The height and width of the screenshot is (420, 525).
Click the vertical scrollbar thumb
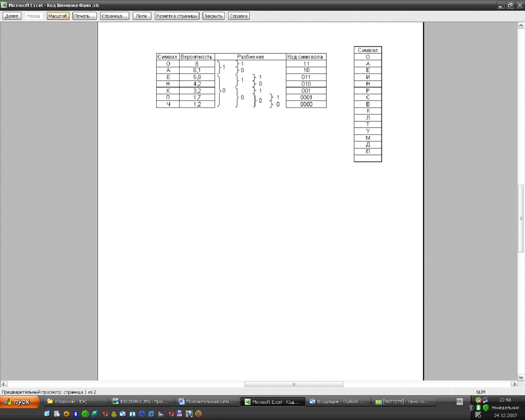click(x=521, y=218)
